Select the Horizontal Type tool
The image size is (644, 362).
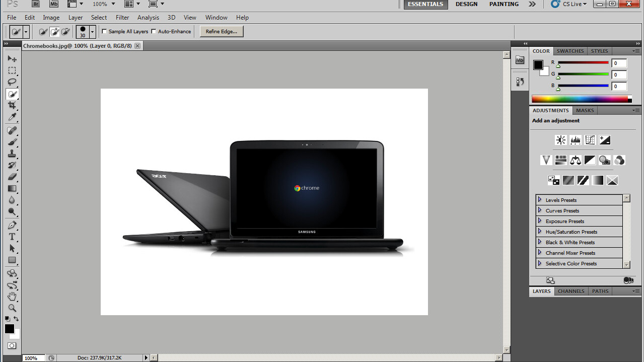(12, 237)
